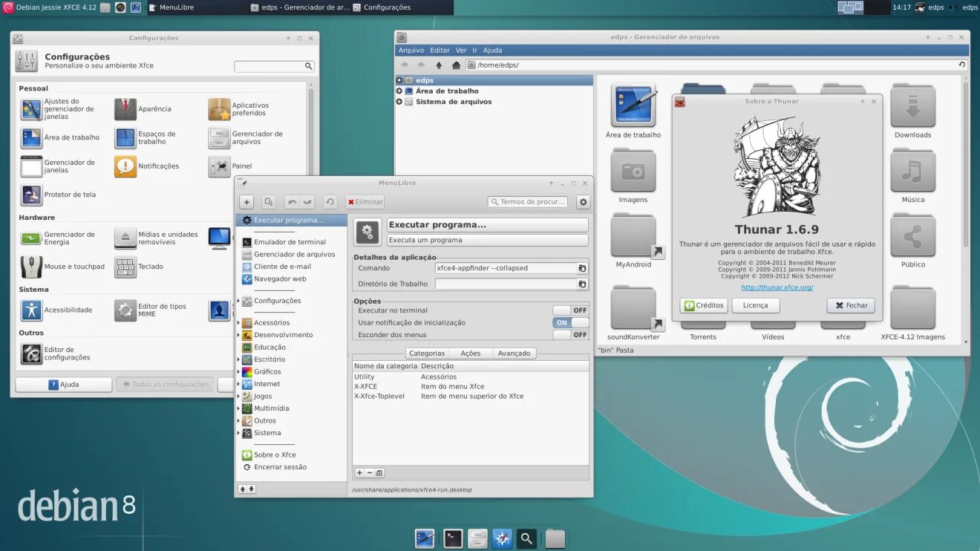
Task: Toggle Executar no terminal switch
Action: (x=571, y=310)
